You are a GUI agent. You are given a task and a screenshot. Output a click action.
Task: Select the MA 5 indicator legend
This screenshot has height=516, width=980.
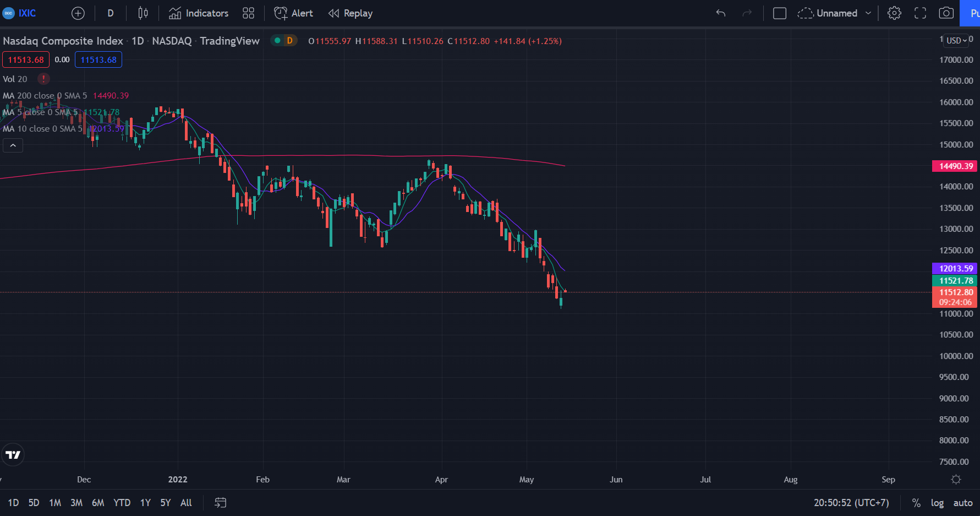[41, 112]
